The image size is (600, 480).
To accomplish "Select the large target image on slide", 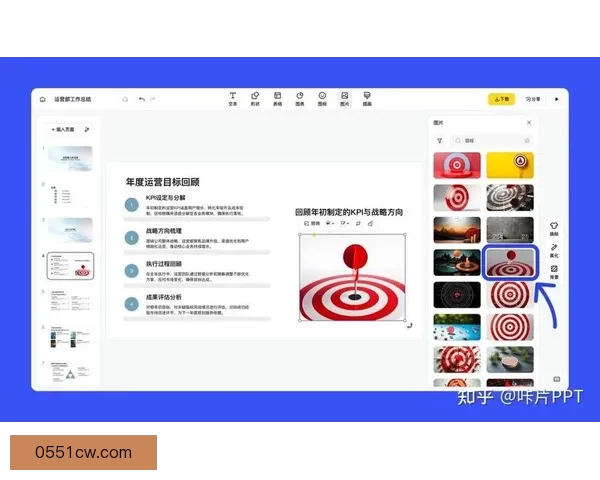I will click(x=352, y=278).
